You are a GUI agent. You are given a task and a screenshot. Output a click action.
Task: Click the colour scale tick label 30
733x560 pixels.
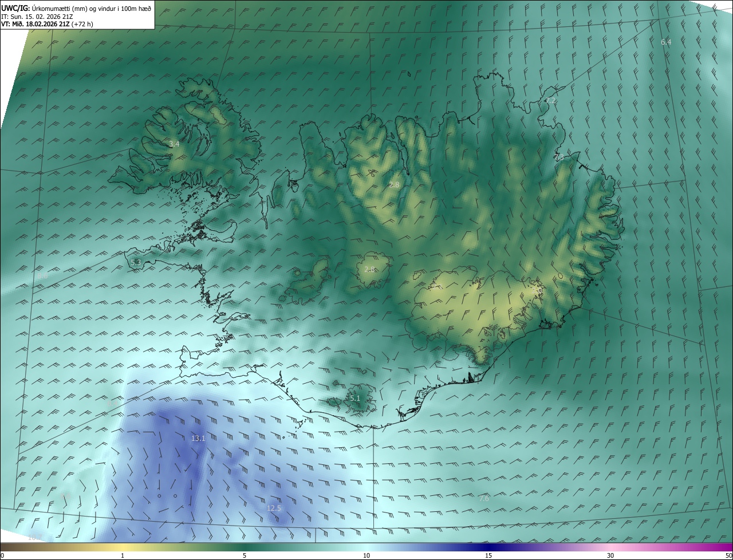coord(610,555)
